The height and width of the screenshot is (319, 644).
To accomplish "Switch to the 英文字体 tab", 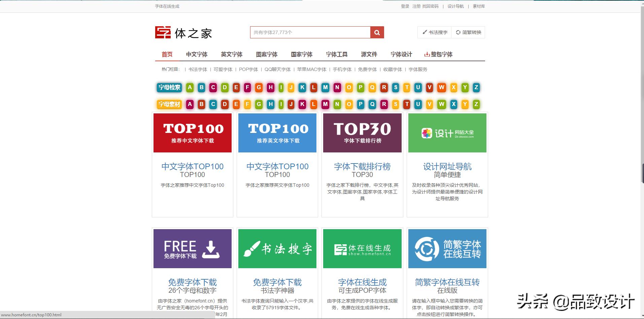I will (x=232, y=54).
